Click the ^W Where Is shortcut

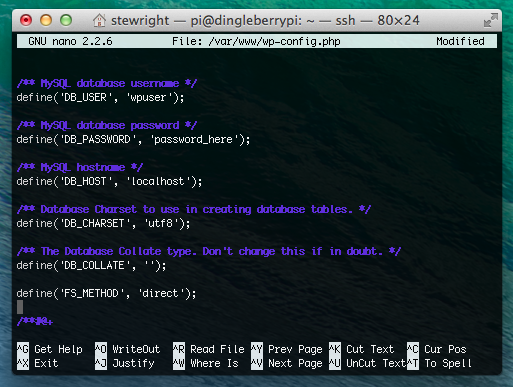coord(206,363)
